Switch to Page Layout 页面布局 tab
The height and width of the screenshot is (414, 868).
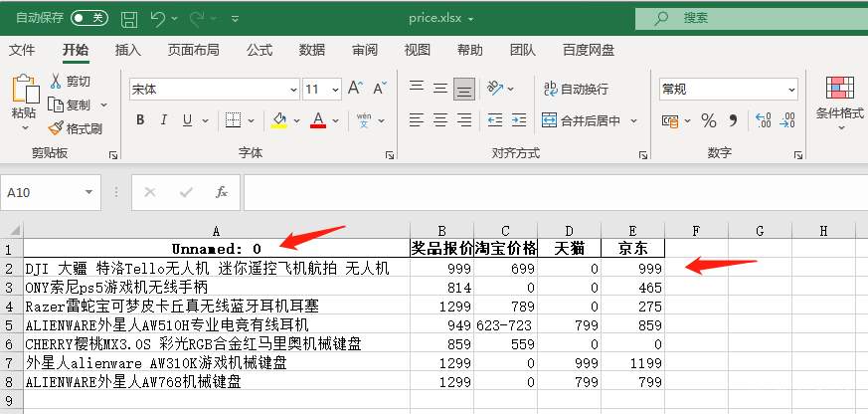(193, 50)
